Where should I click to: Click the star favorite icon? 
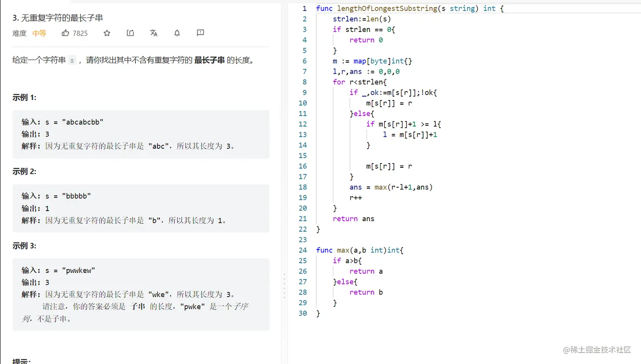[107, 33]
